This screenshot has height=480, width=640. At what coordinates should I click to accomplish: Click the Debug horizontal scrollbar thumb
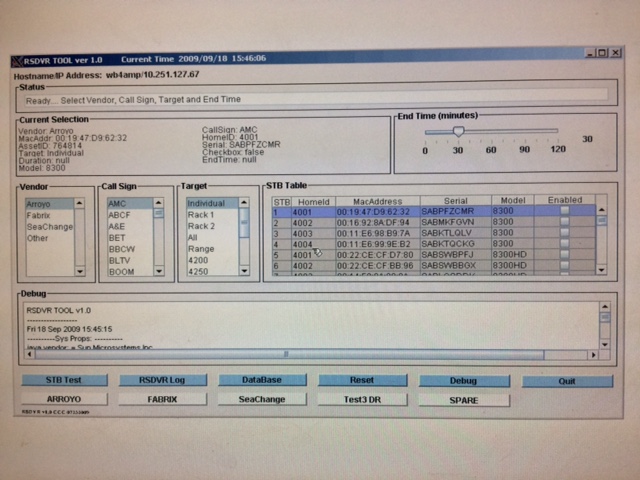289,354
